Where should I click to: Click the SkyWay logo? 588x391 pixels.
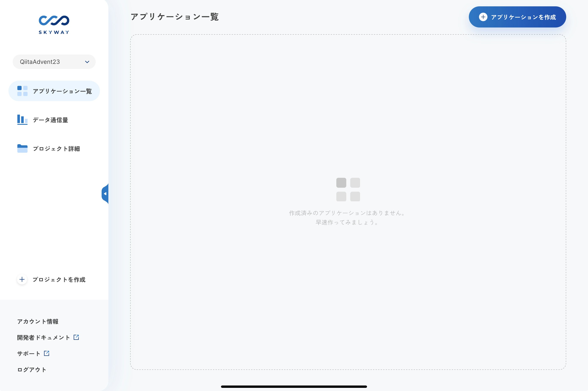pos(54,25)
